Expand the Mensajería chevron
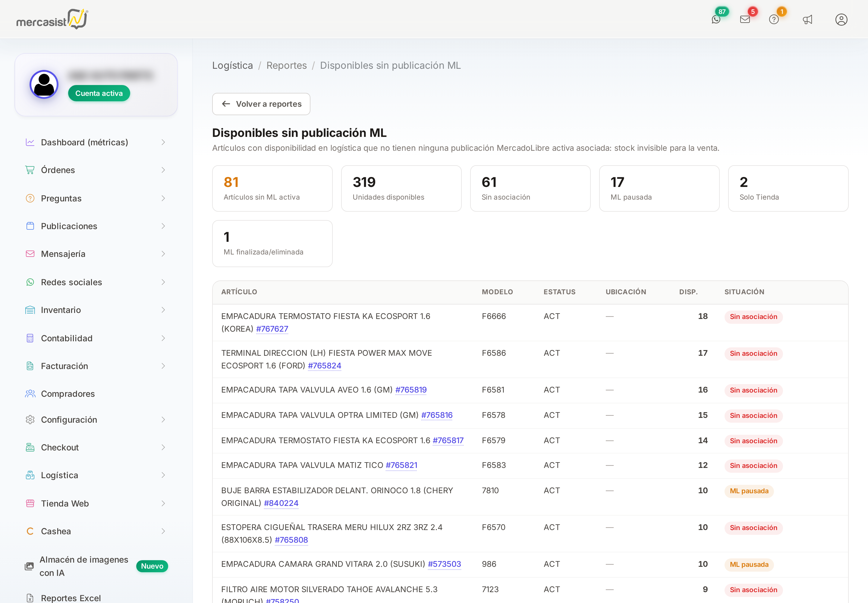The height and width of the screenshot is (603, 868). coord(163,254)
